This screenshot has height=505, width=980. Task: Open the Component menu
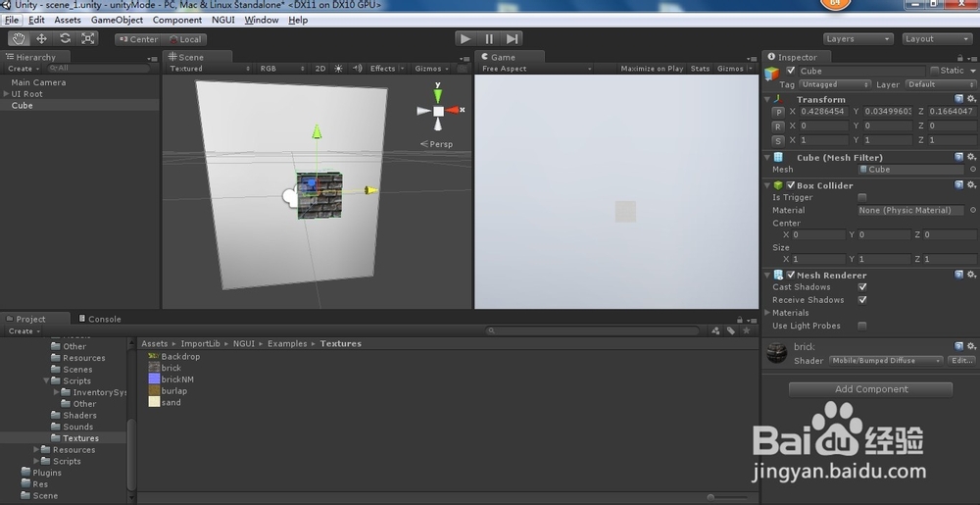176,20
